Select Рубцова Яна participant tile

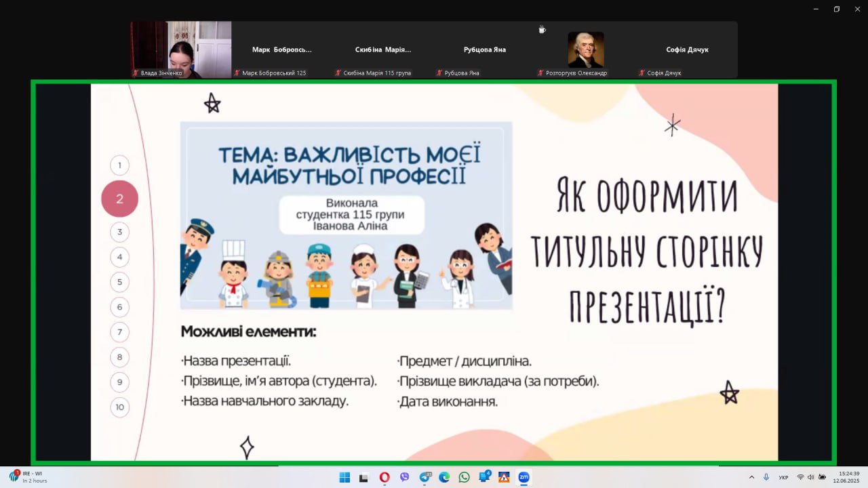[484, 49]
